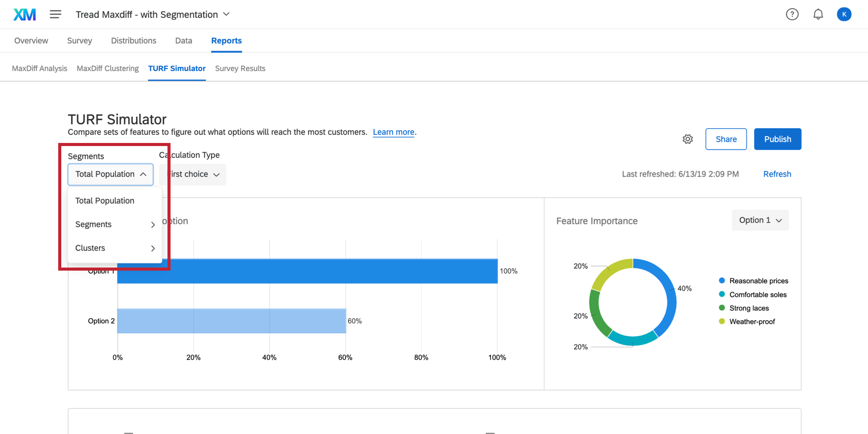Select Total Population from the dropdown list
The height and width of the screenshot is (434, 868).
(x=105, y=201)
